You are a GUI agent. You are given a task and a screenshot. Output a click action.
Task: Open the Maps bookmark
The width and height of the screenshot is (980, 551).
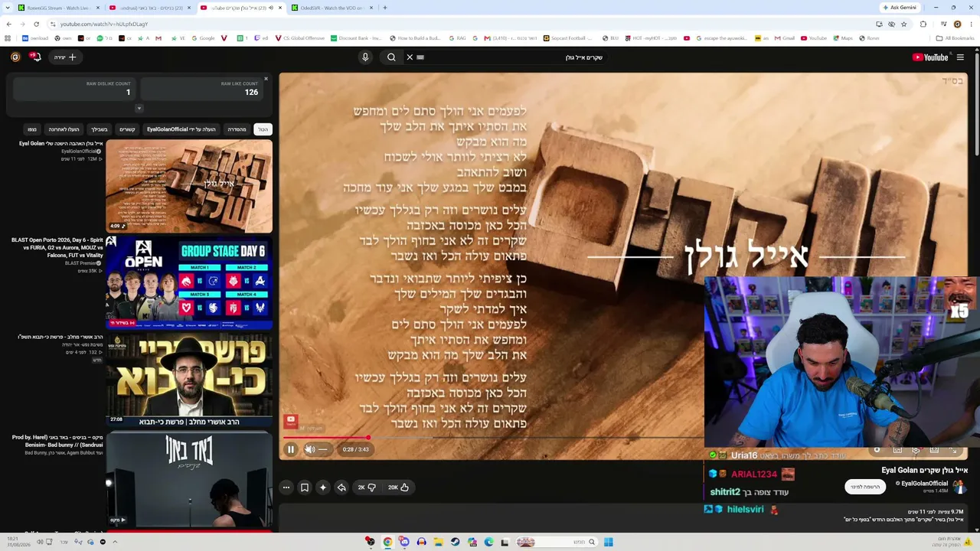pyautogui.click(x=843, y=38)
